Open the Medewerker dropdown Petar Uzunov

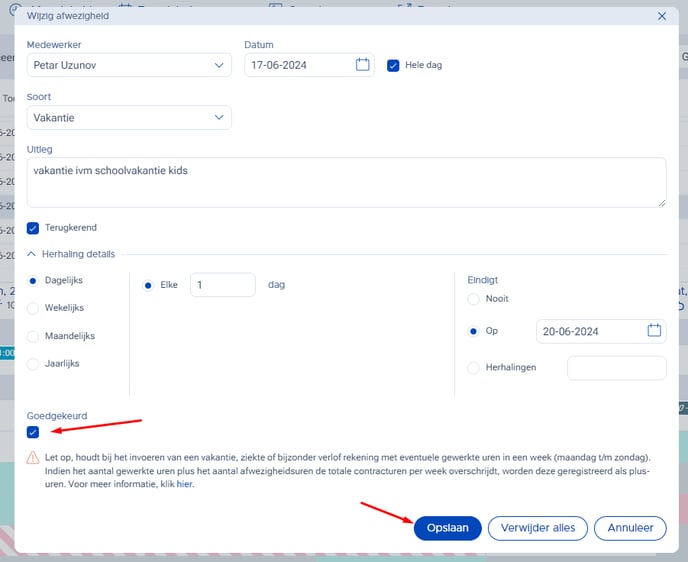129,65
